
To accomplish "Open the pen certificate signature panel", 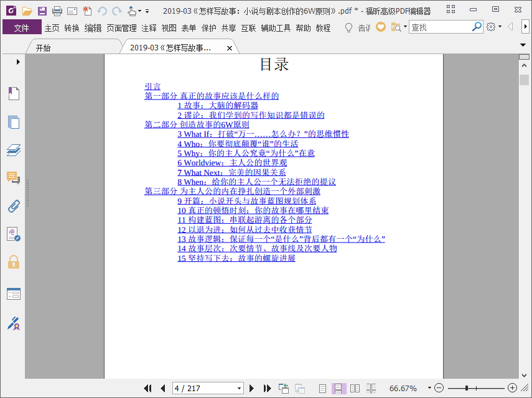I will point(14,323).
